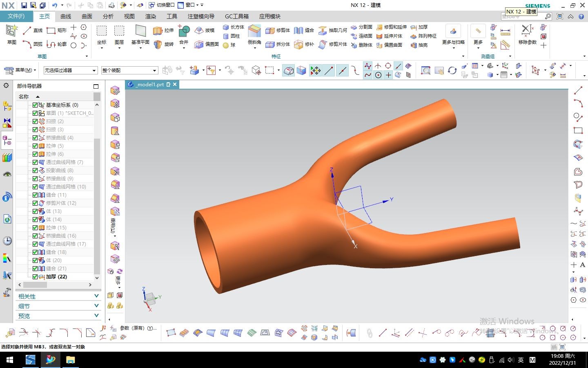588x368 pixels.
Task: Open the 基准平面 dropdown arrow
Action: tap(140, 47)
